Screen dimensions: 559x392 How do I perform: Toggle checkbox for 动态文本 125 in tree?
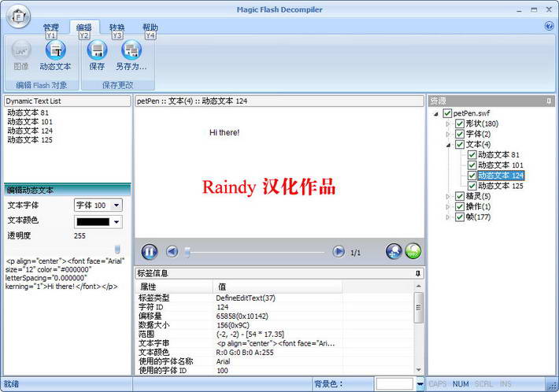click(x=472, y=186)
